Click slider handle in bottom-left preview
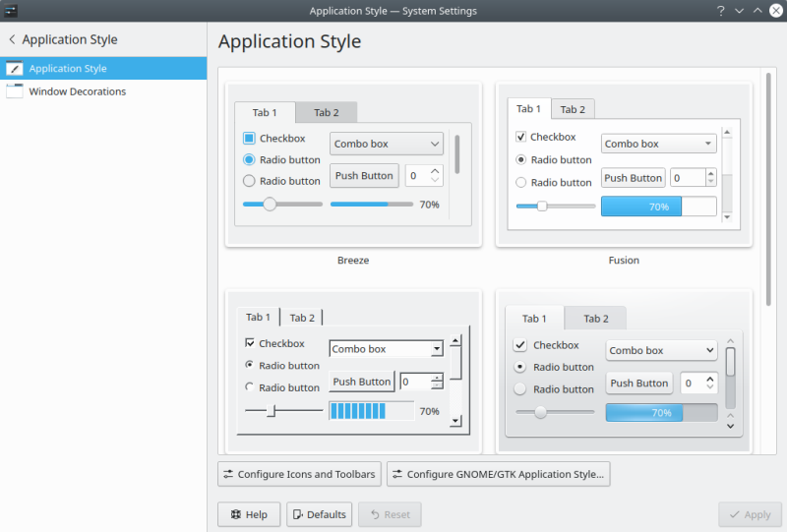787x532 pixels. point(272,410)
